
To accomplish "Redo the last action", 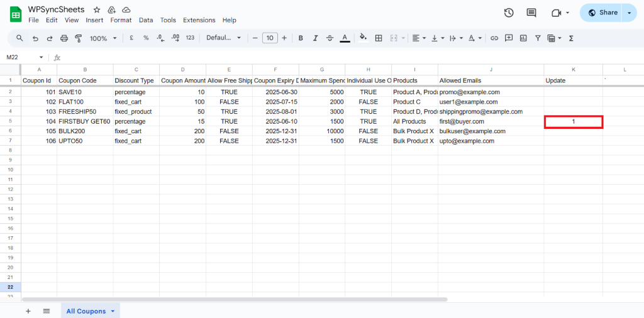I will click(50, 38).
